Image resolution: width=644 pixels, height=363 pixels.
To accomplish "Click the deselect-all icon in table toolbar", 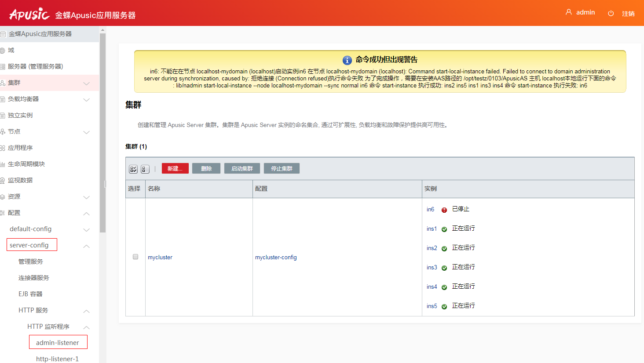I will [x=145, y=169].
